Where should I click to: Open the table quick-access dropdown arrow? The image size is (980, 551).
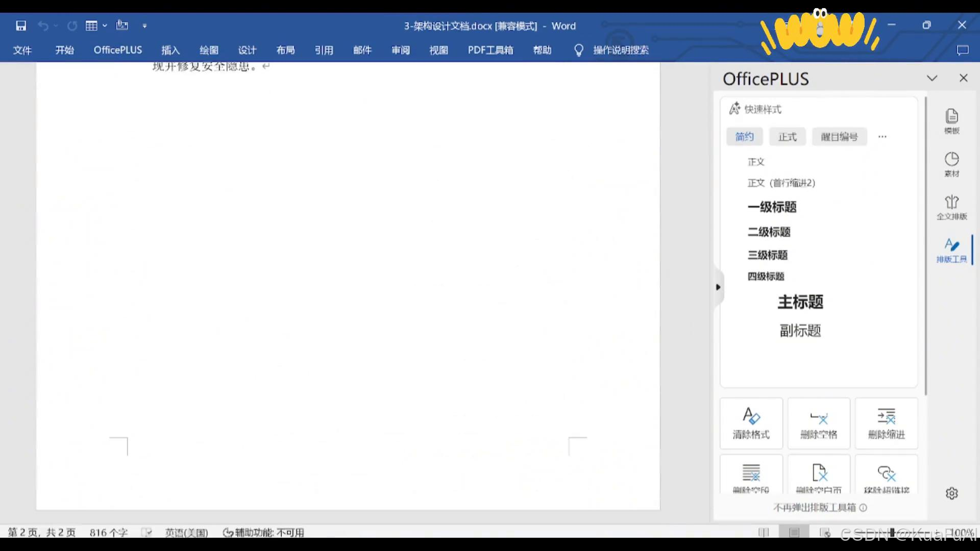[x=105, y=26]
